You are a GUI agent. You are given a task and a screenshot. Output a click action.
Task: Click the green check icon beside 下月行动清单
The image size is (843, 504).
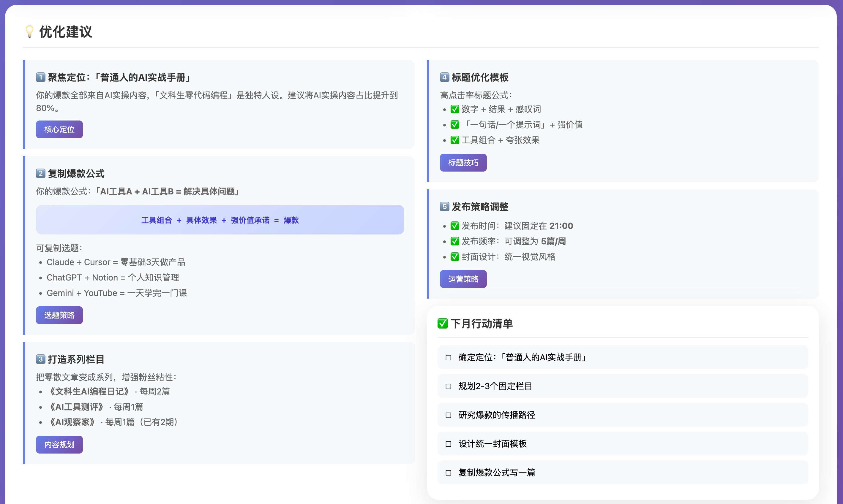(442, 323)
